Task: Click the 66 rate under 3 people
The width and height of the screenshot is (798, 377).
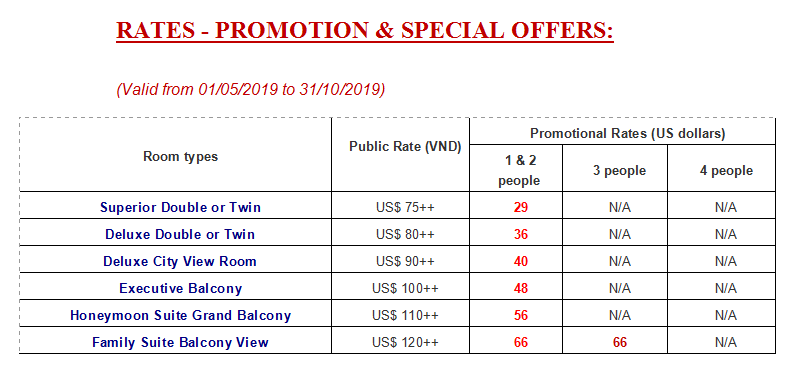Action: [x=619, y=342]
